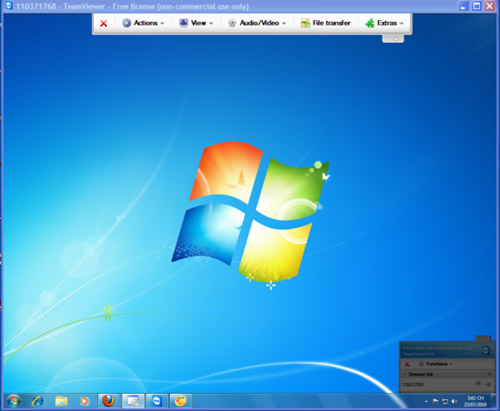The width and height of the screenshot is (500, 411).
Task: Open Windows Explorer folder icon on taskbar
Action: (x=61, y=401)
